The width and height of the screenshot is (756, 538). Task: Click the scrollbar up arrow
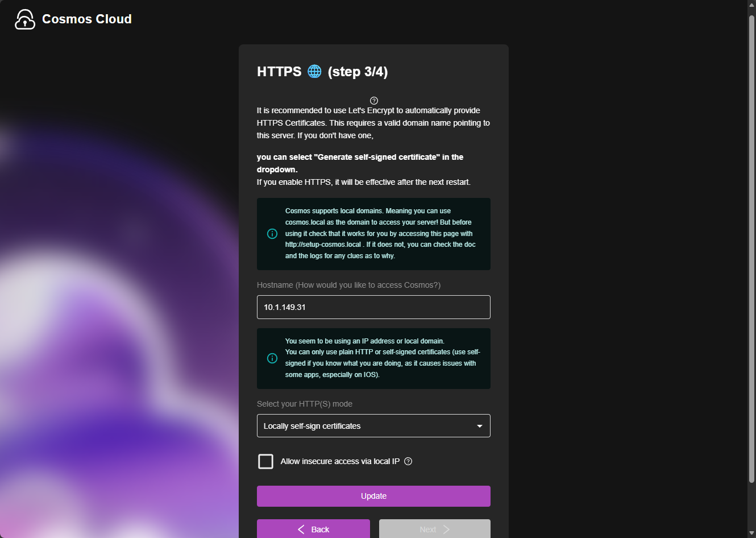click(x=751, y=5)
